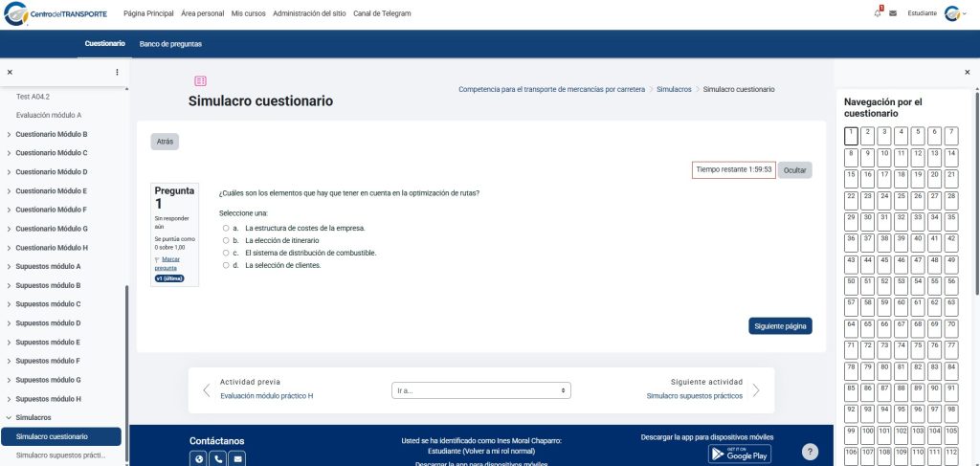Click the Google Play download badge
The image size is (980, 466).
click(x=740, y=455)
